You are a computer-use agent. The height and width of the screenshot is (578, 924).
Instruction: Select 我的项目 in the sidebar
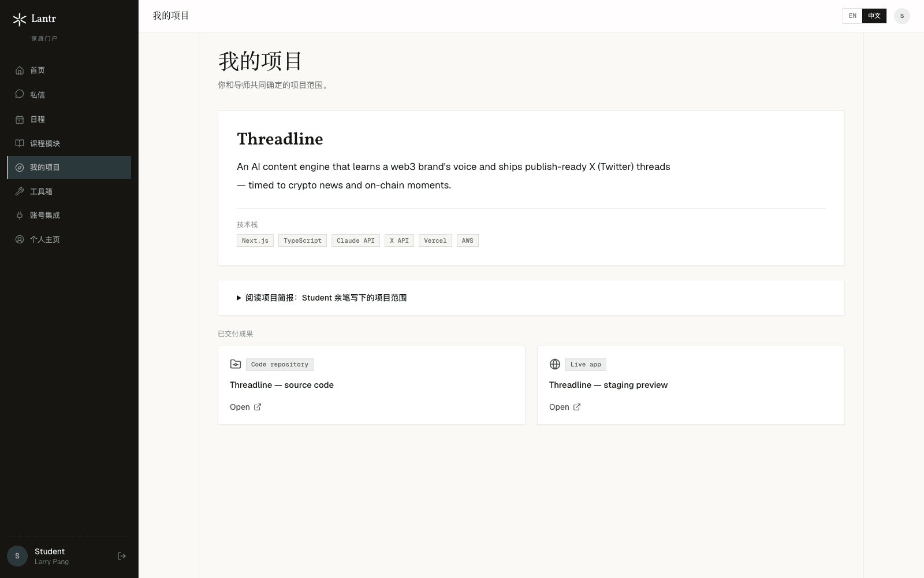pos(69,168)
